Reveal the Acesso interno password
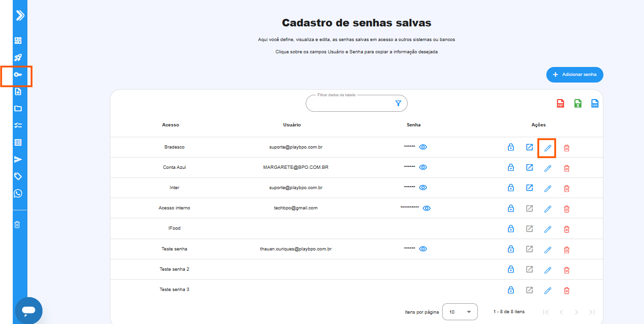 427,208
